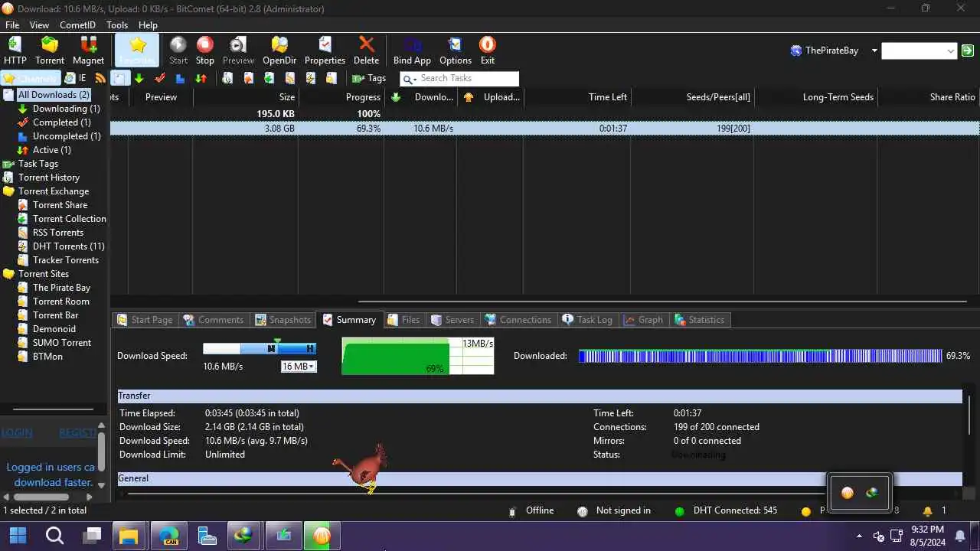Screen dimensions: 980x551
Task: Click the RSS feed icon
Action: (100, 78)
